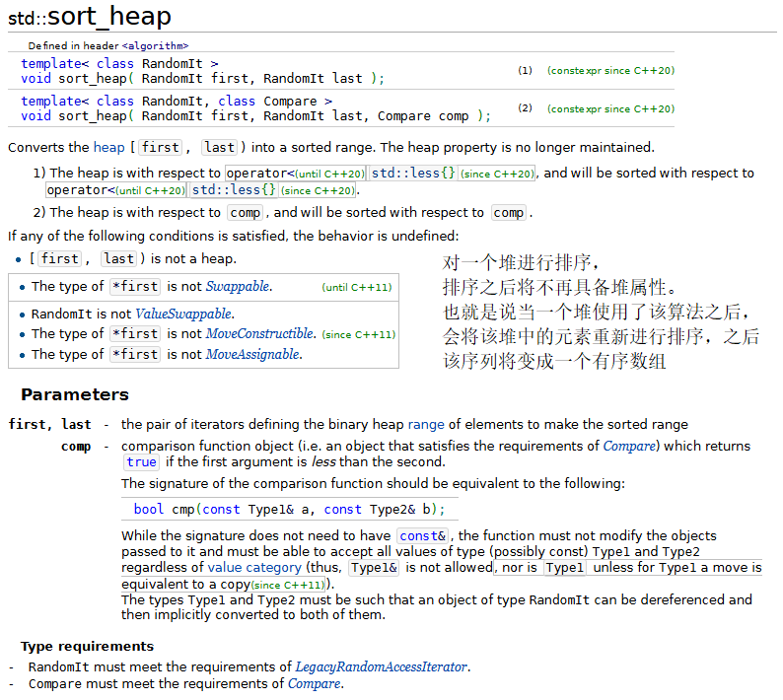This screenshot has height=700, width=783.
Task: Click 'first, last' parameter name
Action: (50, 424)
